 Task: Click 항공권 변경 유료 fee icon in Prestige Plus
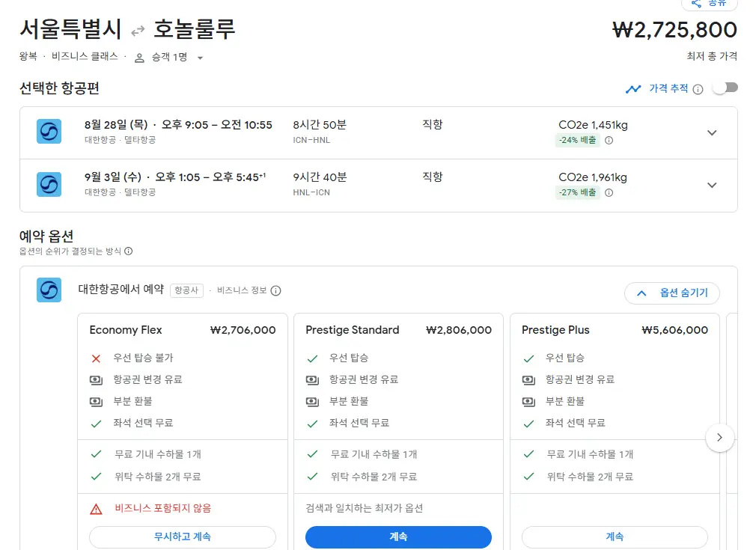528,380
